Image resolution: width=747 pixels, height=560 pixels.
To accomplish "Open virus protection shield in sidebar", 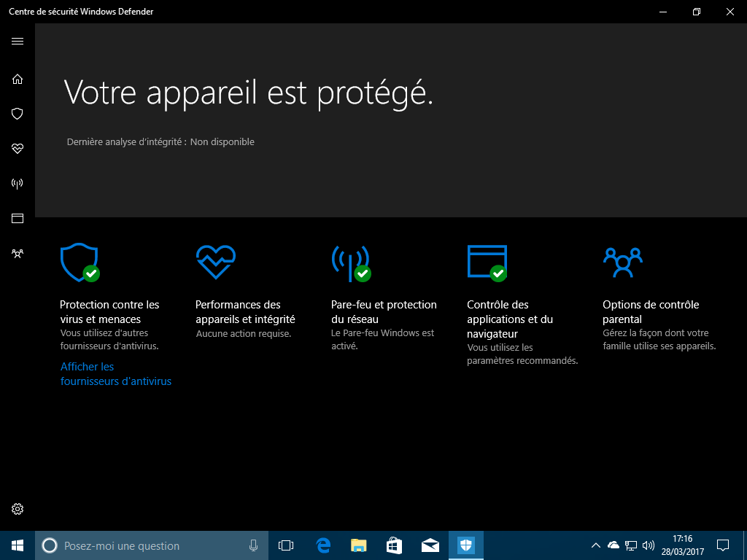I will click(18, 114).
